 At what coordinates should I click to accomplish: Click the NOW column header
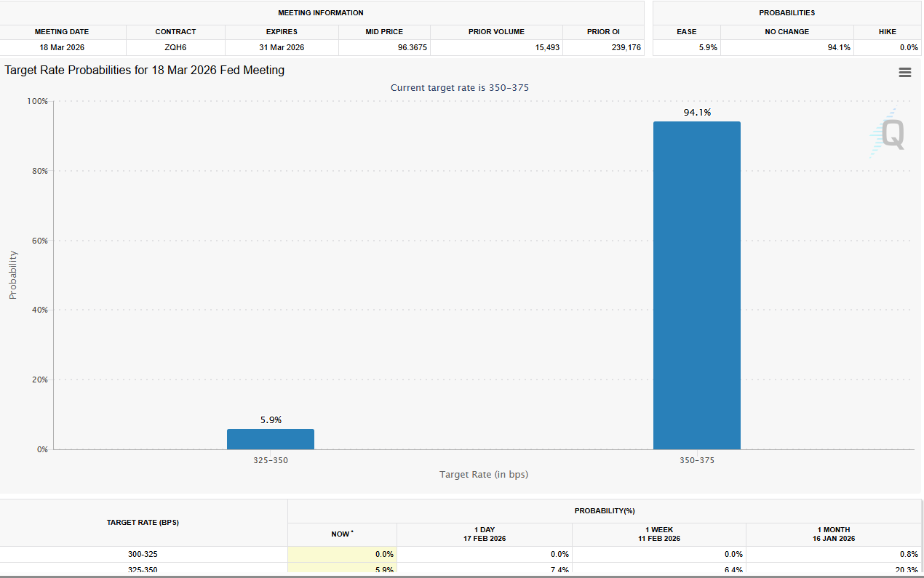tap(341, 534)
